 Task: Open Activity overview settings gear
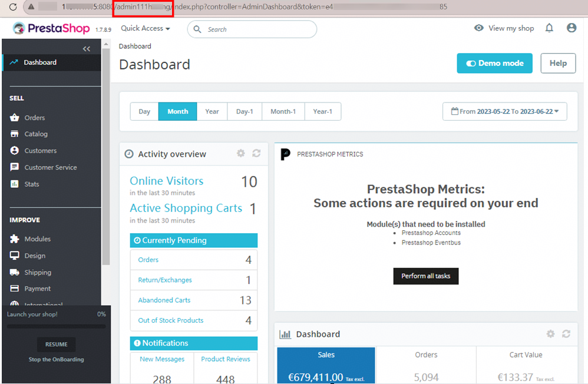click(241, 153)
